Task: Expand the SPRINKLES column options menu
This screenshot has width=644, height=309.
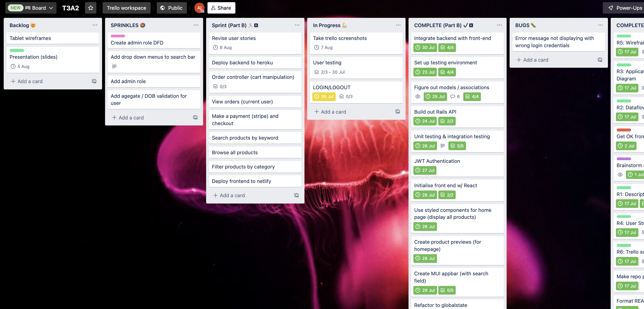Action: (196, 25)
